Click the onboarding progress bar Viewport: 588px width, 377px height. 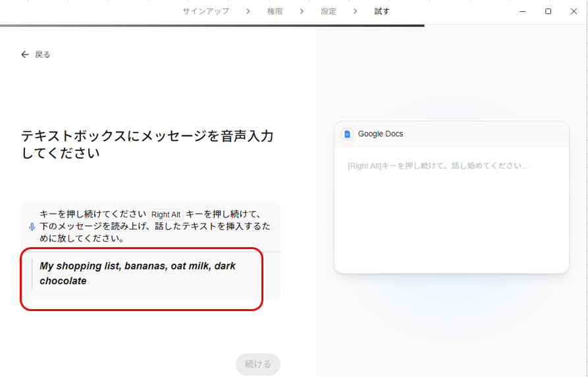coord(212,26)
